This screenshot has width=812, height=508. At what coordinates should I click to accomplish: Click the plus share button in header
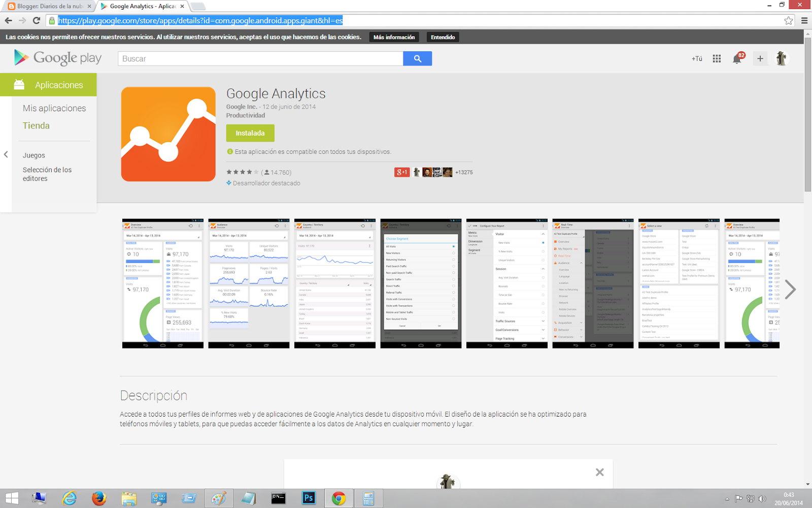[x=760, y=58]
